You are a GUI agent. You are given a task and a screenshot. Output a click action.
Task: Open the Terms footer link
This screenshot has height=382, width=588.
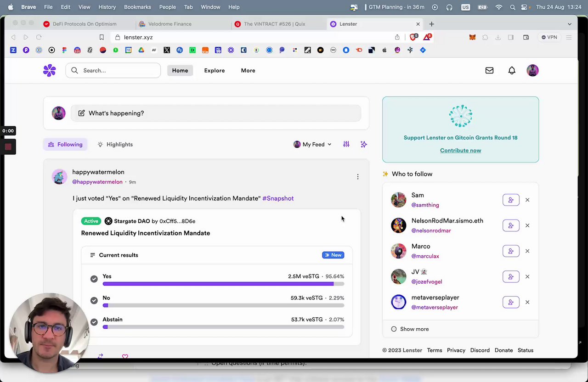pyautogui.click(x=435, y=350)
